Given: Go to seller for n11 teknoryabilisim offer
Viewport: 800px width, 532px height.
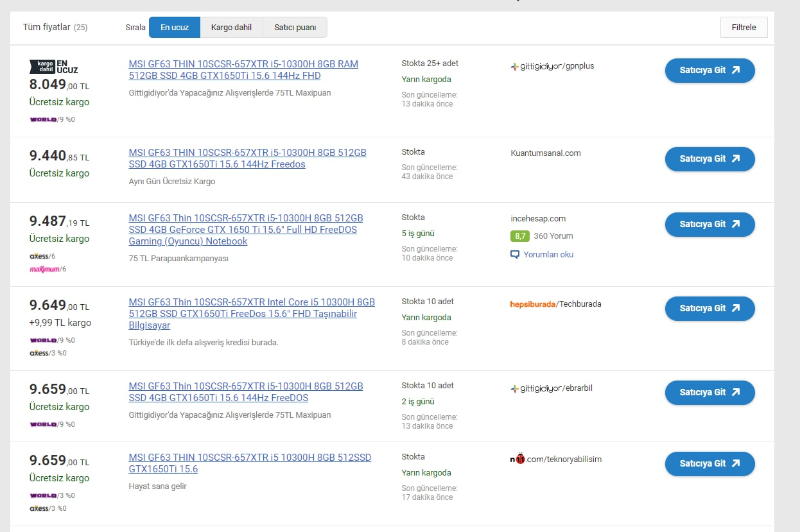Looking at the screenshot, I should pyautogui.click(x=709, y=464).
